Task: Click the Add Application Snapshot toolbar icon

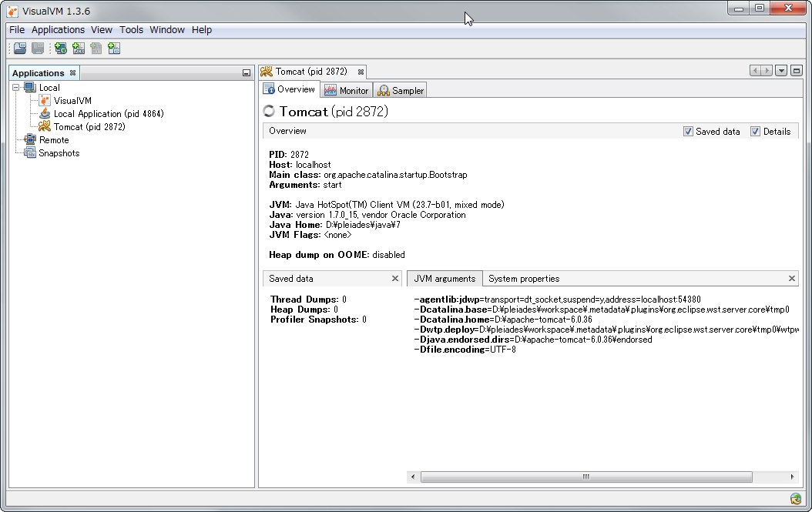Action: (x=114, y=49)
